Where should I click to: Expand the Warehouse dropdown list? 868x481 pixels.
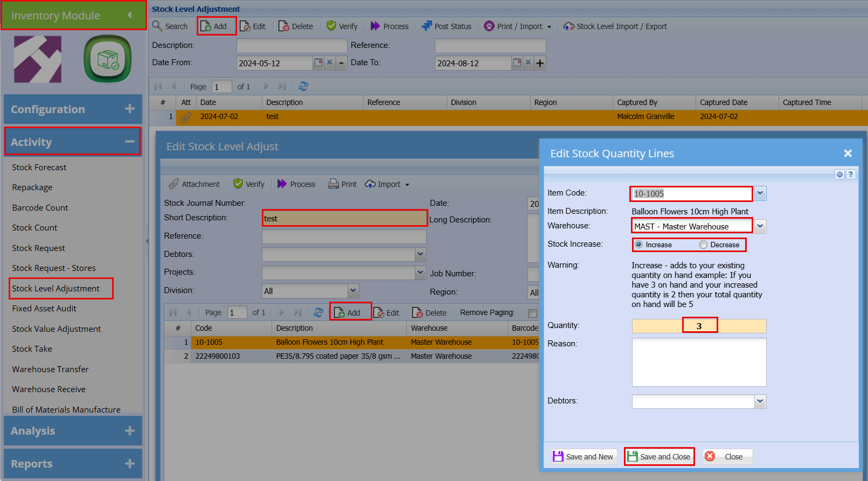760,226
